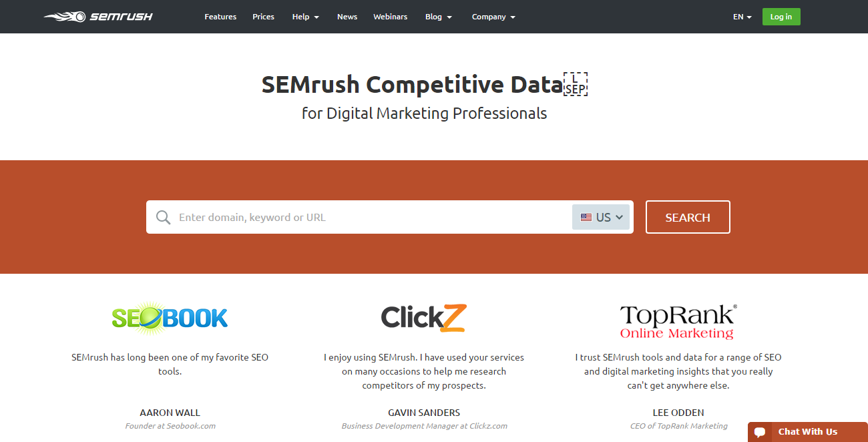Click 'Founder at Seobook.com' caption

point(170,426)
